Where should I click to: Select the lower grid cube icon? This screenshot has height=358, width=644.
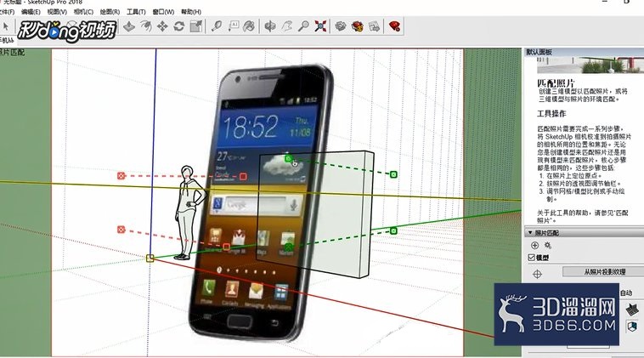(x=632, y=327)
